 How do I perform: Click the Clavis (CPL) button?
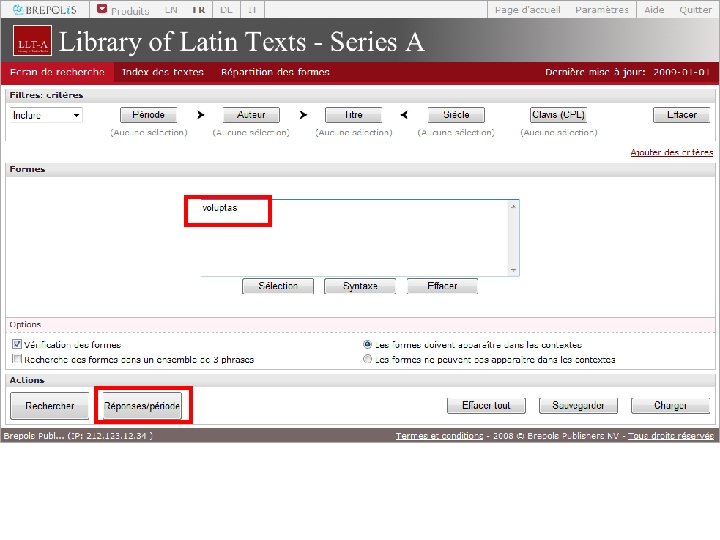558,115
